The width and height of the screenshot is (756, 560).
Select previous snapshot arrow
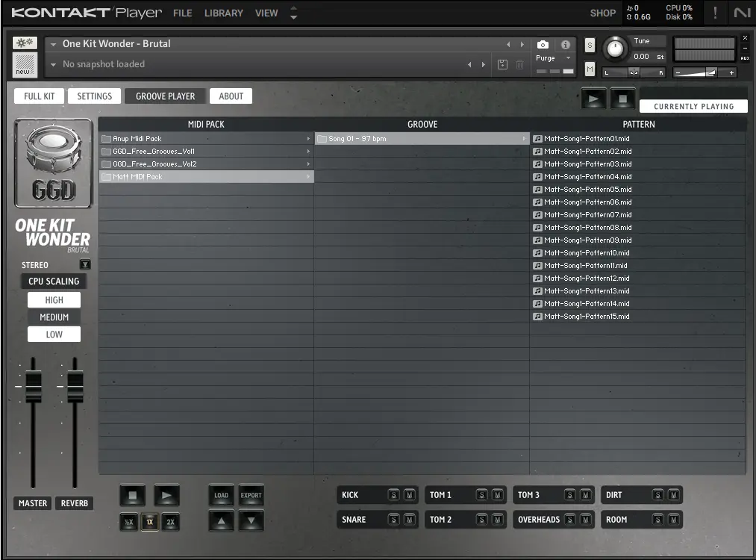469,65
